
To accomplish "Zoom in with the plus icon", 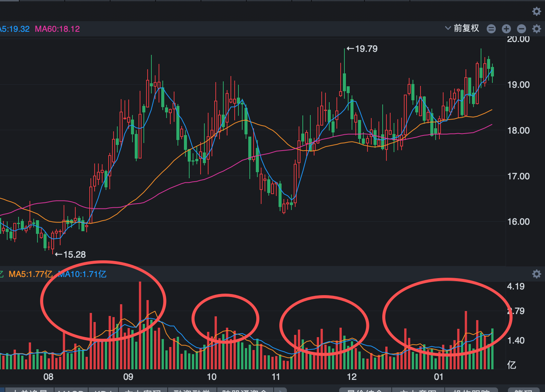I will tap(506, 29).
